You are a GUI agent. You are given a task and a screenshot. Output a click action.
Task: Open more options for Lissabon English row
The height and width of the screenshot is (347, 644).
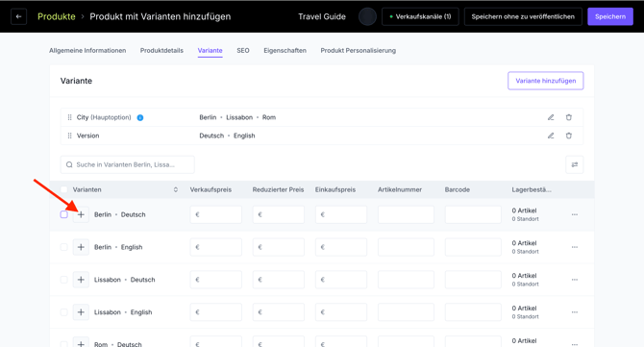pyautogui.click(x=574, y=312)
